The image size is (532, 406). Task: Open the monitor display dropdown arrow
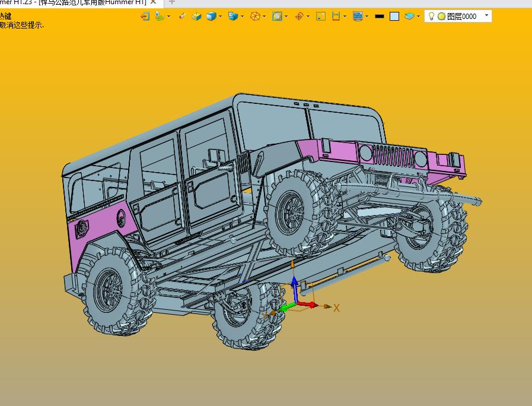(x=367, y=16)
